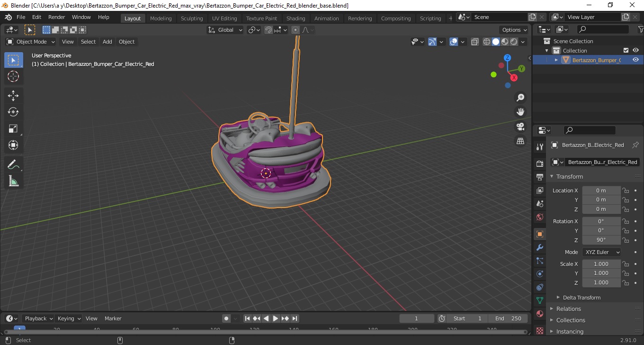
Task: Open the File menu
Action: (21, 17)
